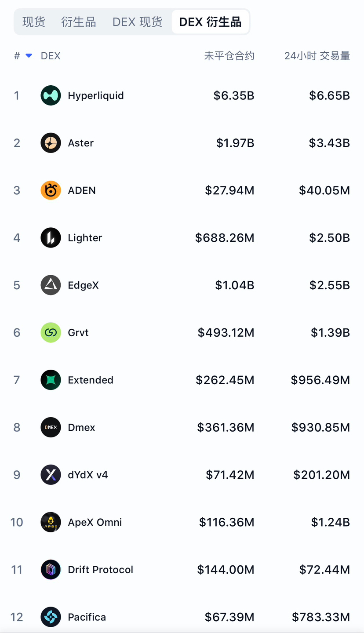Click the Lighter logo icon
Viewport: 364px width, 633px height.
pyautogui.click(x=51, y=238)
